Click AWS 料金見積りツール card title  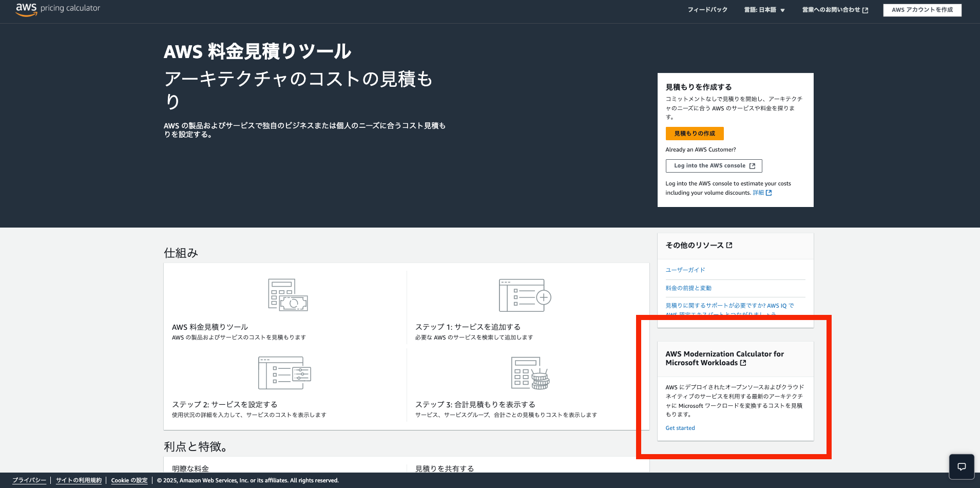point(210,327)
